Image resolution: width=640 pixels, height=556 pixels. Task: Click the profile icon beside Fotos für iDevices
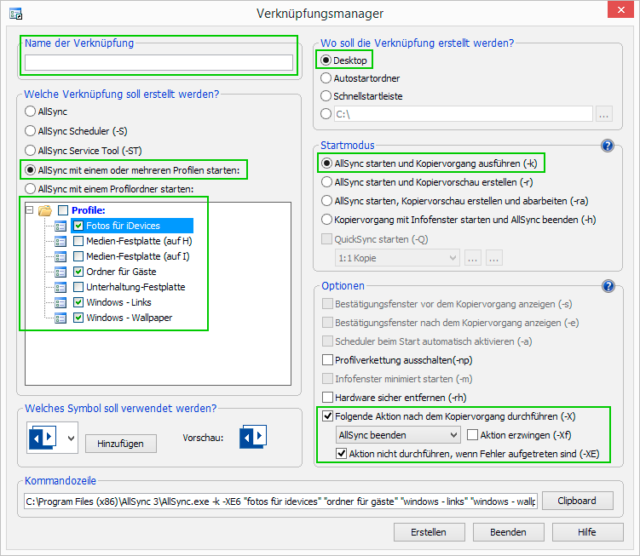tap(60, 226)
